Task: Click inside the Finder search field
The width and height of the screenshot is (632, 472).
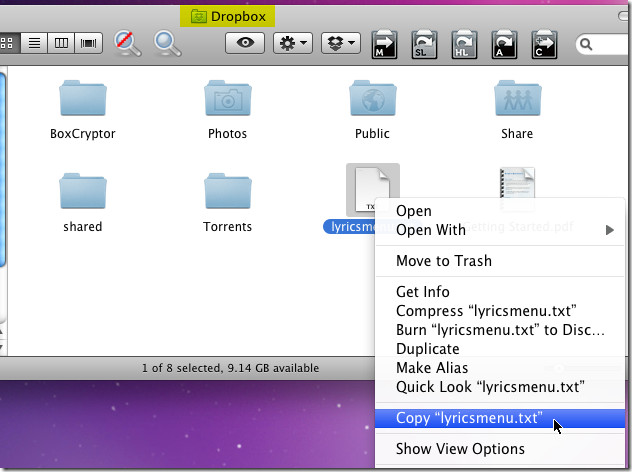Action: pos(608,44)
